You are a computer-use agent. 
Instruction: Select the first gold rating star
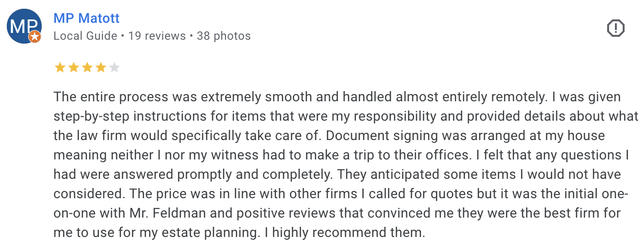(x=60, y=67)
